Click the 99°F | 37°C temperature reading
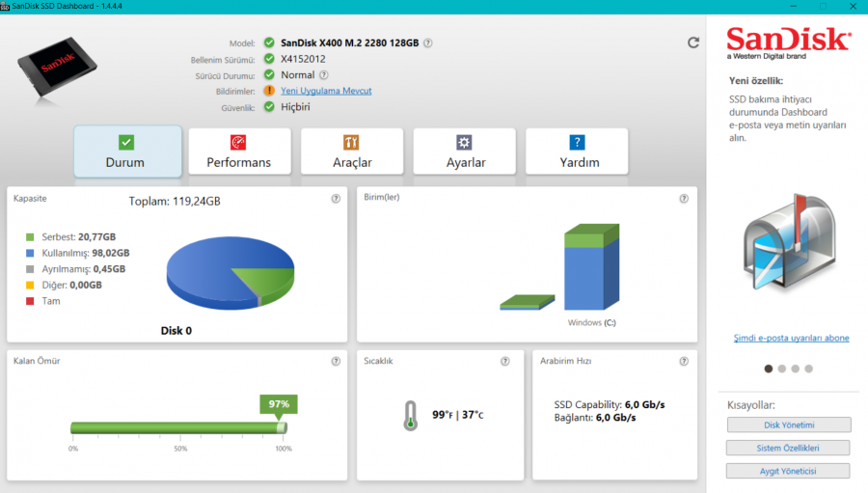Viewport: 868px width, 493px height. point(457,414)
